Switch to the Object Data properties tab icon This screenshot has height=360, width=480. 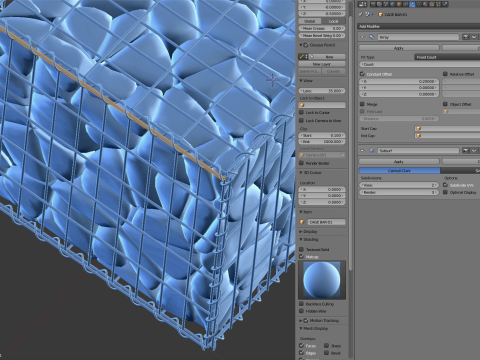click(419, 4)
